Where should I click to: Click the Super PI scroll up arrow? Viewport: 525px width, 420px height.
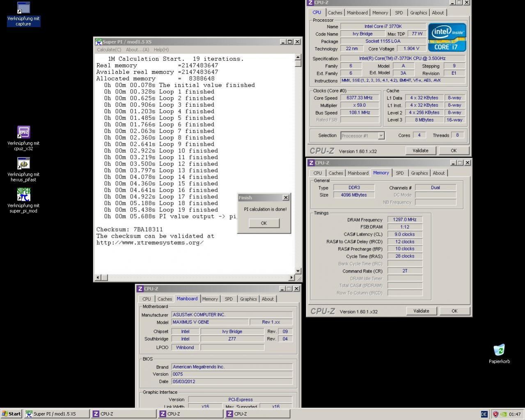[298, 57]
